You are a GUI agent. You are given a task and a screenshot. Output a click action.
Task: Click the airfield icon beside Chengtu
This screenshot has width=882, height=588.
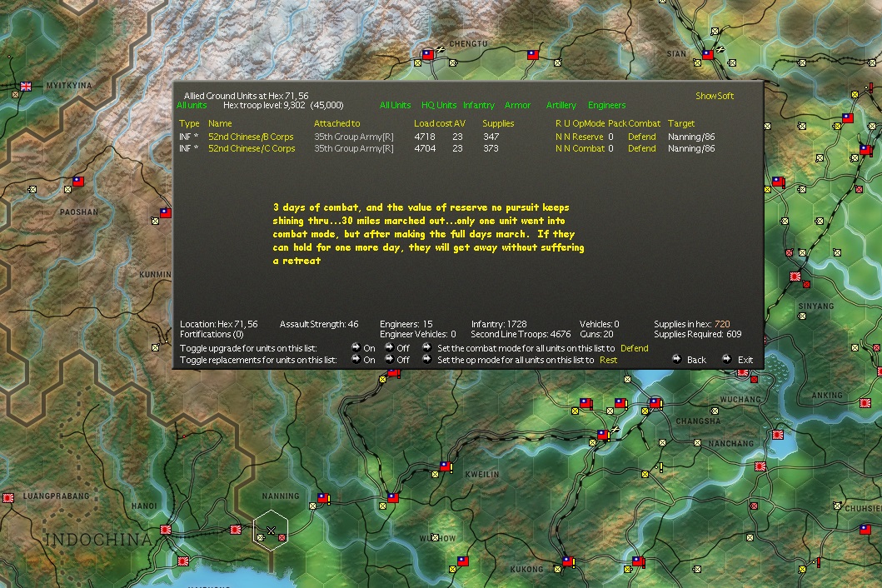tap(441, 49)
